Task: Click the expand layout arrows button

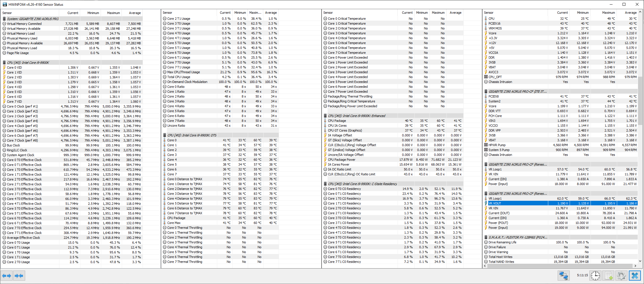Action: 7,276
